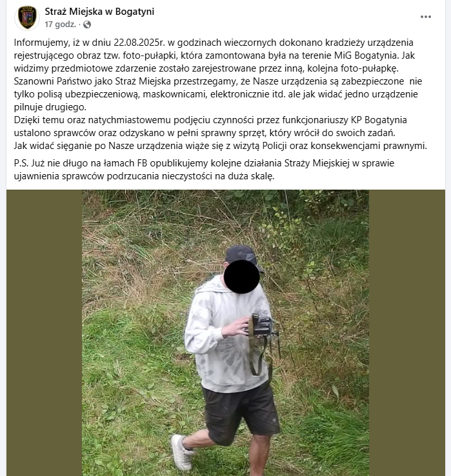Click the right olive-green photo border

tap(407, 333)
